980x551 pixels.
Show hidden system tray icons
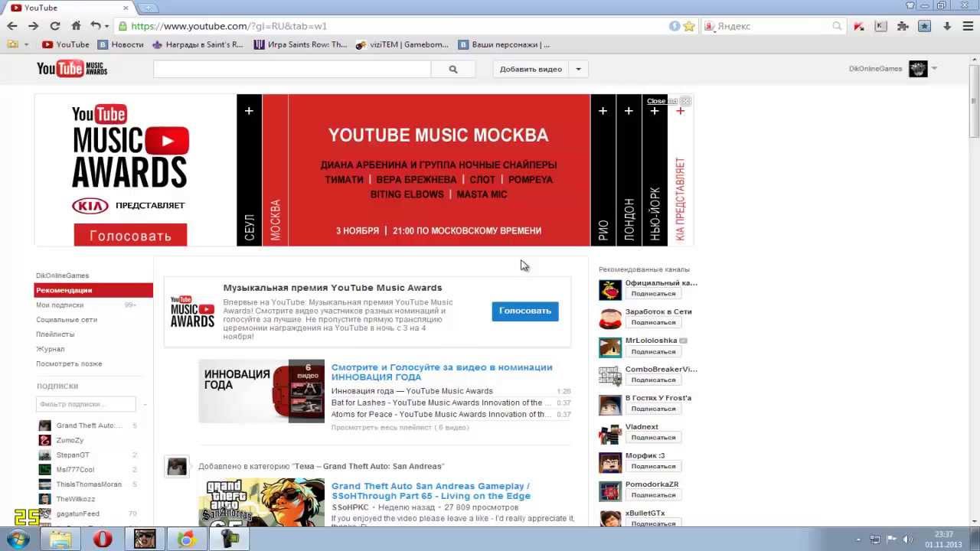coord(857,540)
